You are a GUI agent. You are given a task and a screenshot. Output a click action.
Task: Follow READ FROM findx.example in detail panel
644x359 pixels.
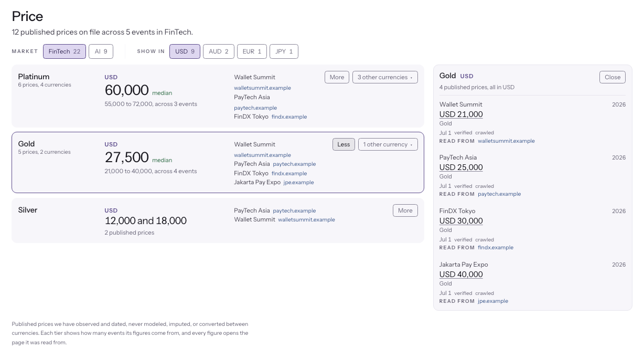pyautogui.click(x=496, y=248)
